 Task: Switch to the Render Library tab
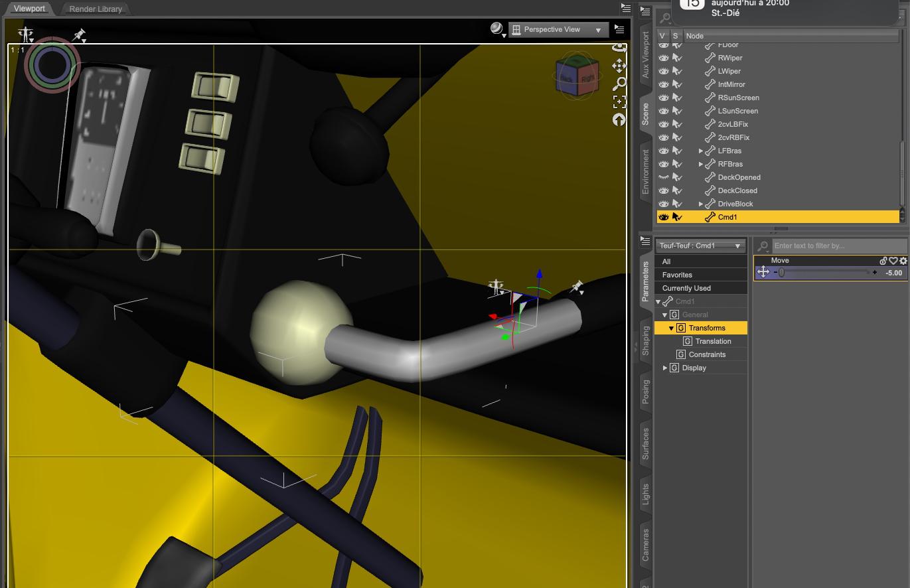(96, 9)
